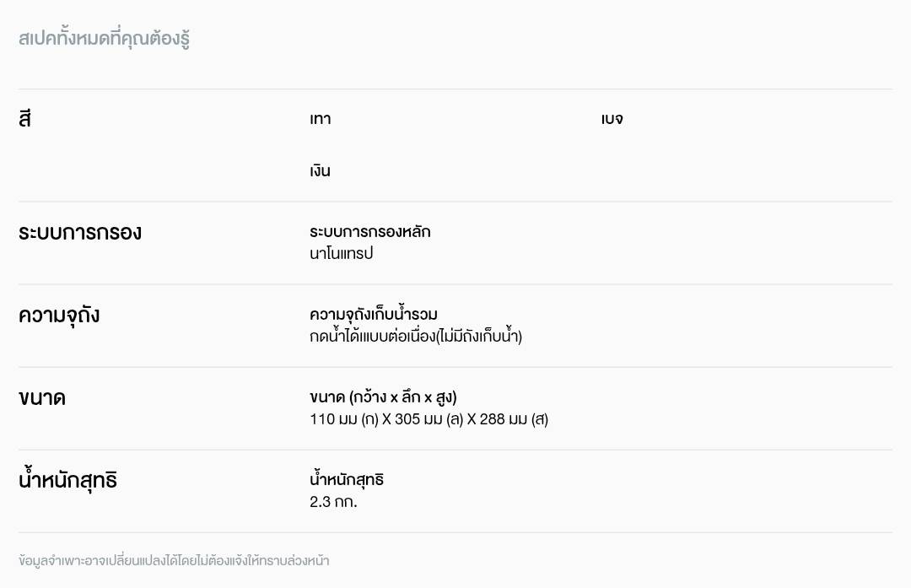Click the large 'ขนาด' section label
The image size is (911, 588).
tap(42, 398)
